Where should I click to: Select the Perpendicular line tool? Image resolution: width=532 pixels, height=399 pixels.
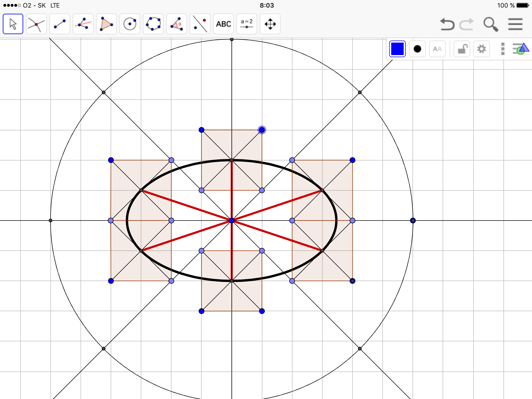[83, 24]
